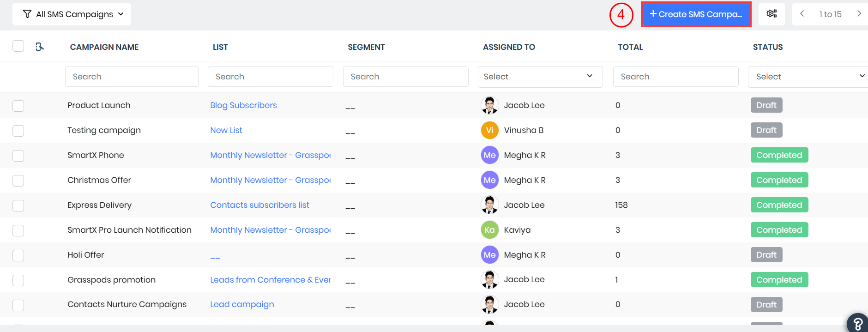This screenshot has height=332, width=868.
Task: Click Jacob Lee's avatar on Product Launch row
Action: pyautogui.click(x=489, y=105)
